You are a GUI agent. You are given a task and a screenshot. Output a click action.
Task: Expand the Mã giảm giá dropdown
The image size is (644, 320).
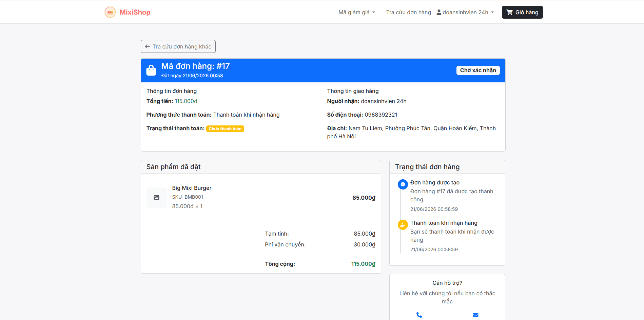point(357,12)
